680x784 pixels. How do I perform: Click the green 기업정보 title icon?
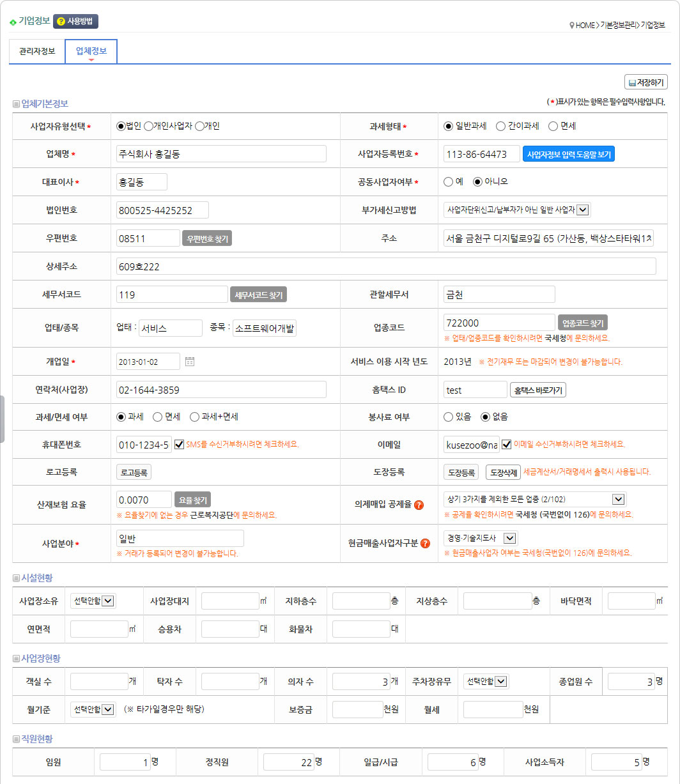point(13,22)
